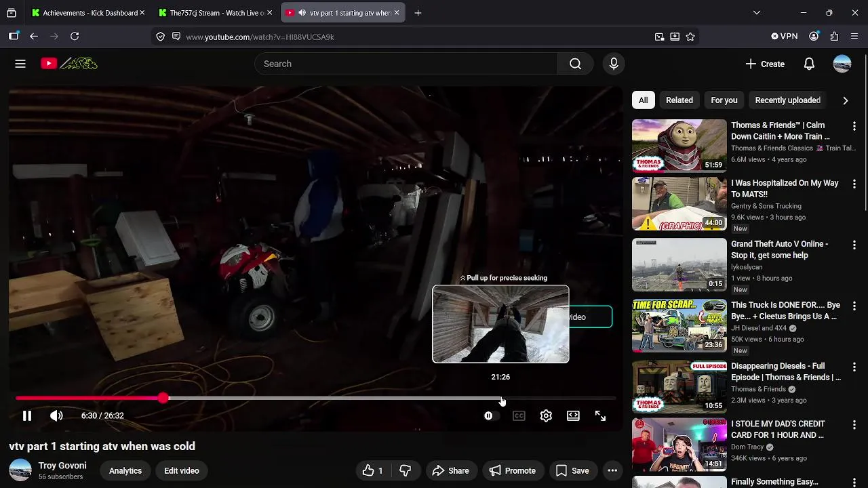Click the address bar URL

(260, 37)
